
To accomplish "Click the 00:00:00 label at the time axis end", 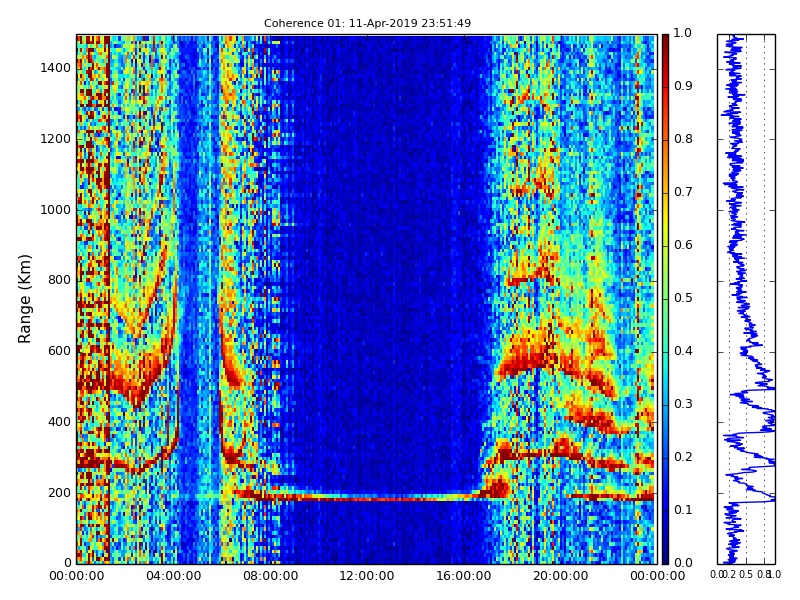I will coord(657,576).
